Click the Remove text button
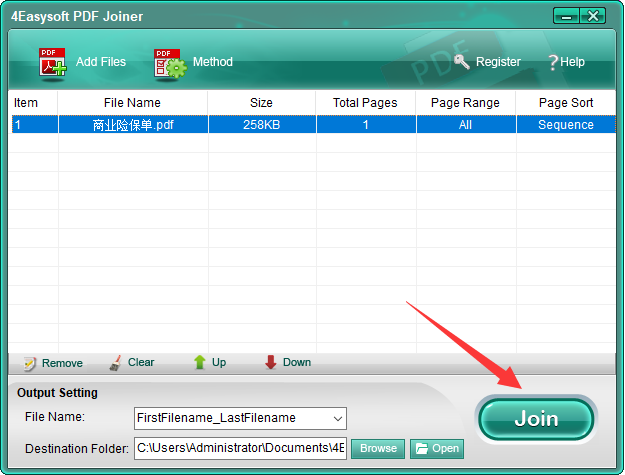Image resolution: width=625 pixels, height=475 pixels. pos(62,363)
